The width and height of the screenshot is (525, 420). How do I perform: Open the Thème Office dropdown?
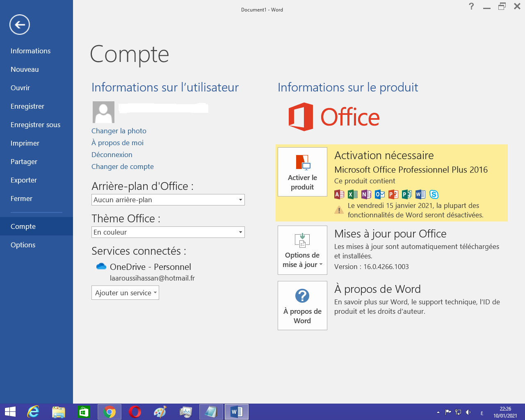click(168, 232)
